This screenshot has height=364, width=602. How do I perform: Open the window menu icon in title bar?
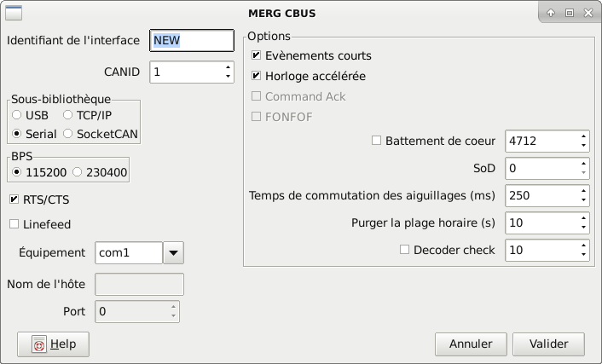14,13
